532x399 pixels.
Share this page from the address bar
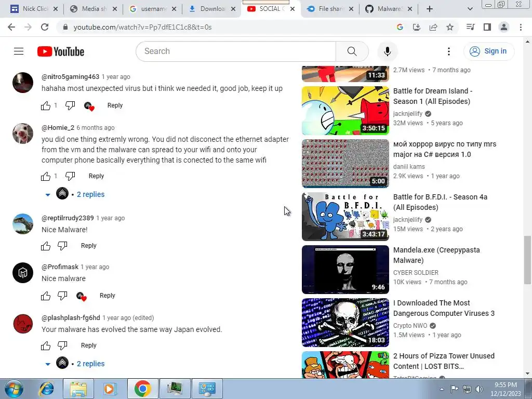click(x=433, y=27)
